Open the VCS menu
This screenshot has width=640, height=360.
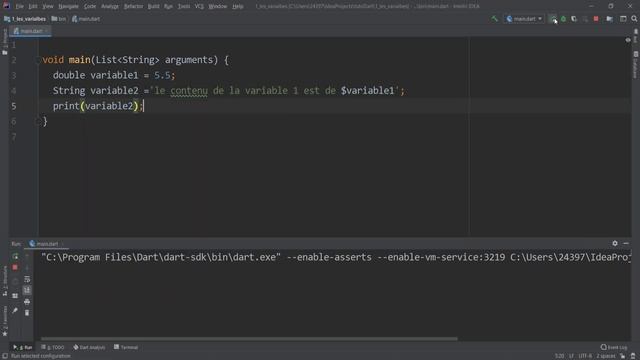(x=199, y=6)
